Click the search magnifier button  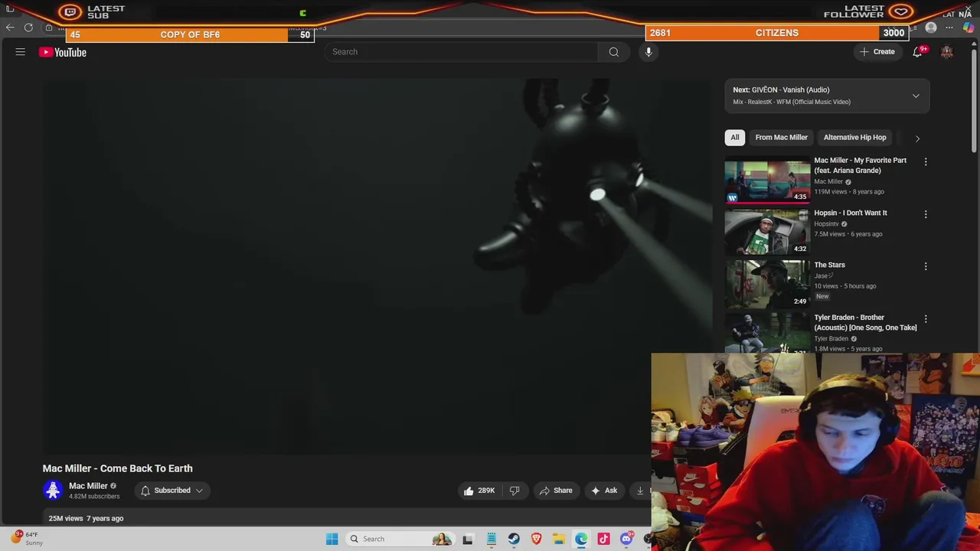613,52
